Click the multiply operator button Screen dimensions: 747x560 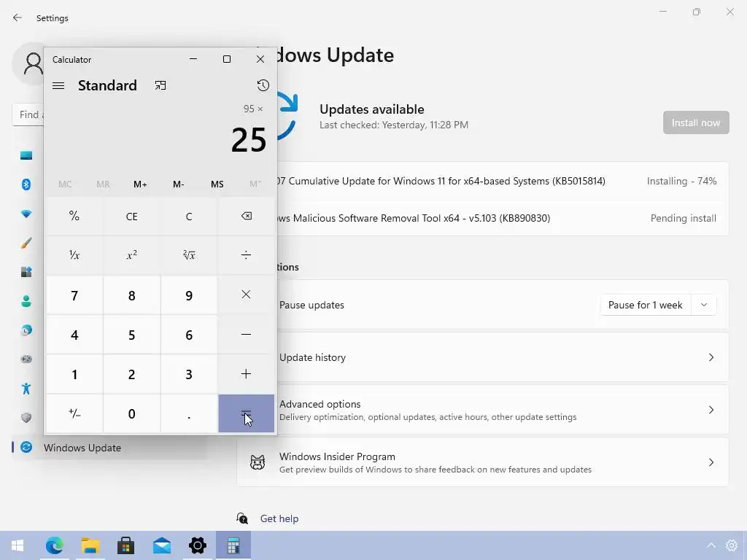pos(246,295)
